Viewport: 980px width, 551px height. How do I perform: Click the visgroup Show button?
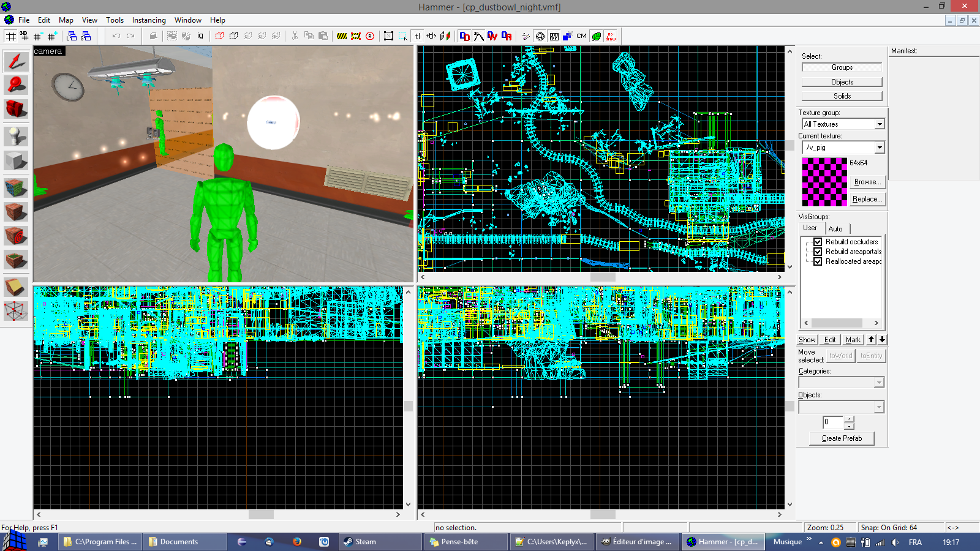[807, 340]
